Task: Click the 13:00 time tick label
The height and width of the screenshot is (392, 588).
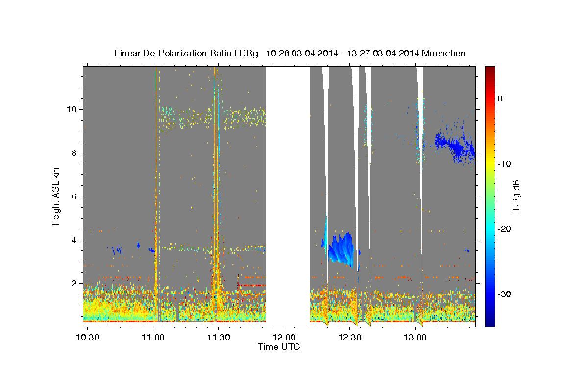Action: (x=415, y=338)
